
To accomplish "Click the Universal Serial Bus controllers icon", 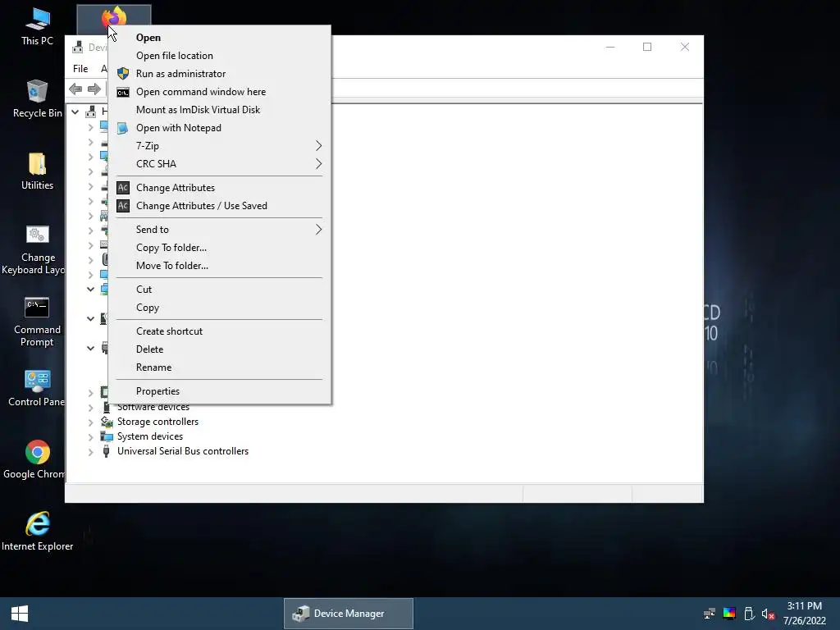I will [106, 451].
